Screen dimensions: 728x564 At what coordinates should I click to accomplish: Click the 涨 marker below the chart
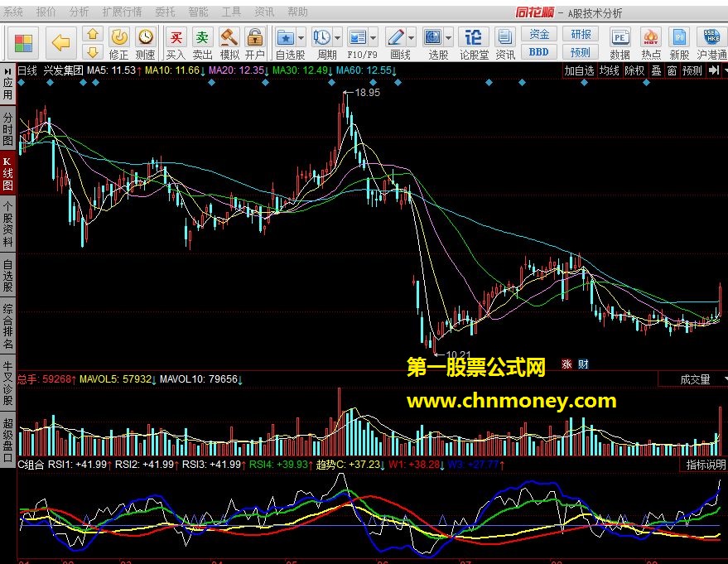566,364
